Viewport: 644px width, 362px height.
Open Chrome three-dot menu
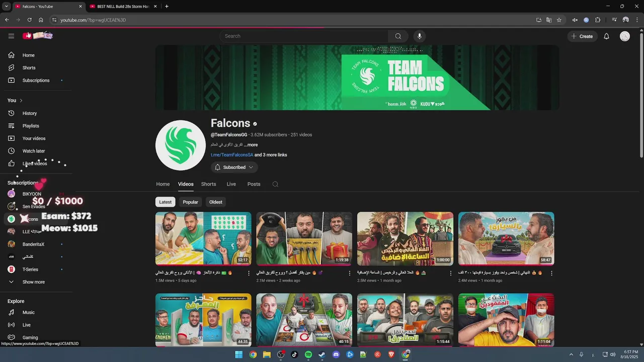tap(637, 20)
